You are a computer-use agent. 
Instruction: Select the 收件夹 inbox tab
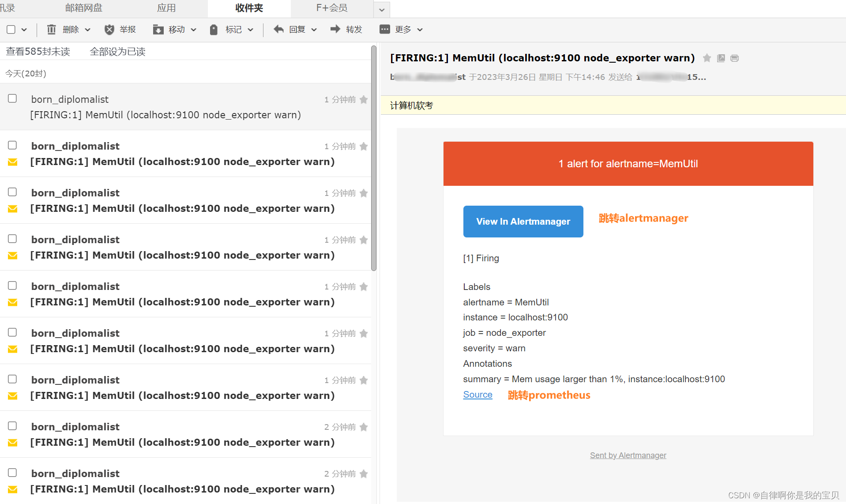pos(249,8)
